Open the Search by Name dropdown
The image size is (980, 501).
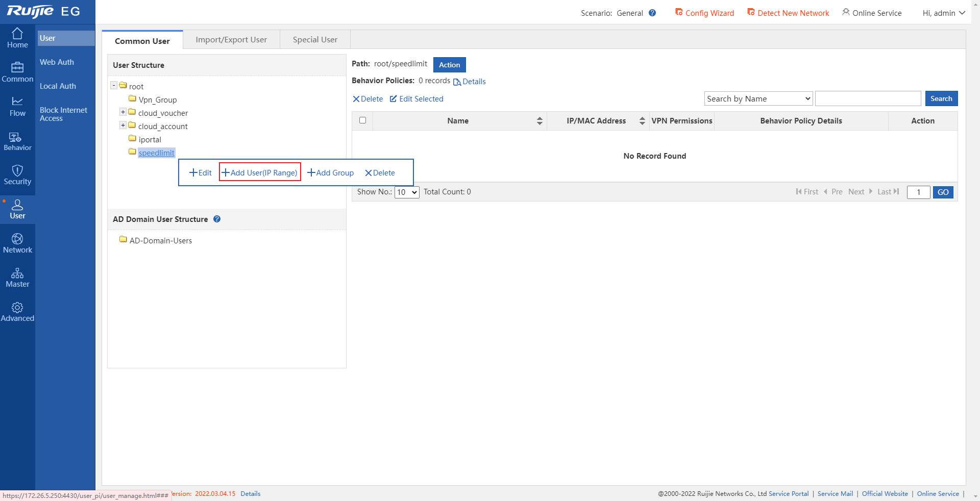coord(758,98)
